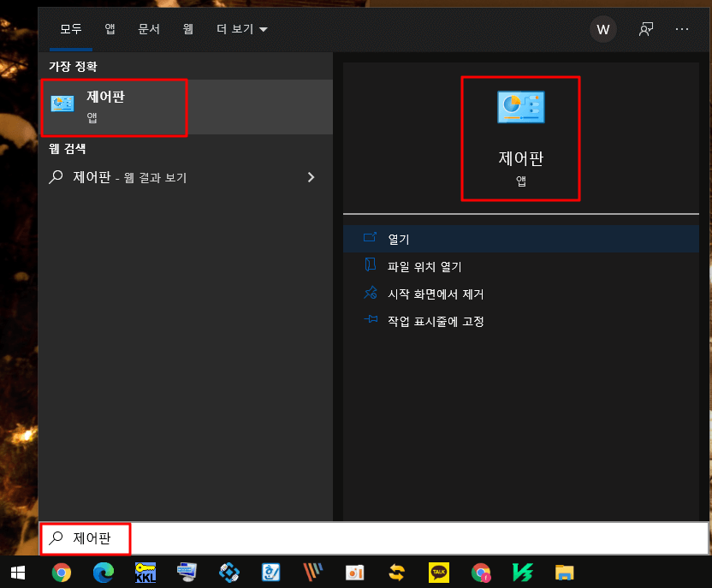Launch Chrome from the taskbar

[x=62, y=573]
